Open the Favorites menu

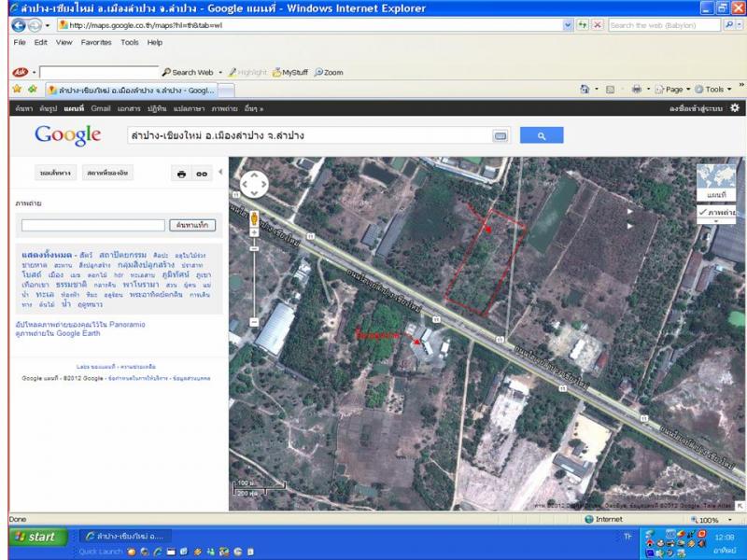(x=95, y=42)
